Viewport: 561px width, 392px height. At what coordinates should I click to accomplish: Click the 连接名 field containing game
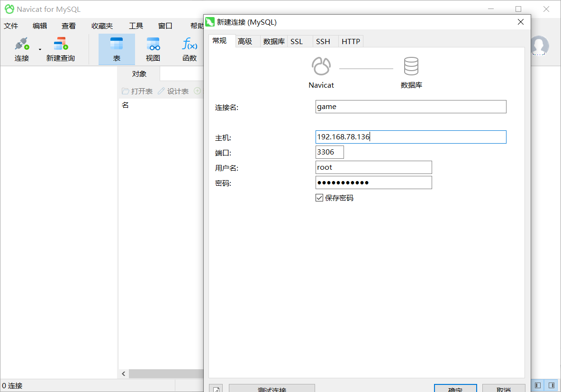[x=411, y=107]
